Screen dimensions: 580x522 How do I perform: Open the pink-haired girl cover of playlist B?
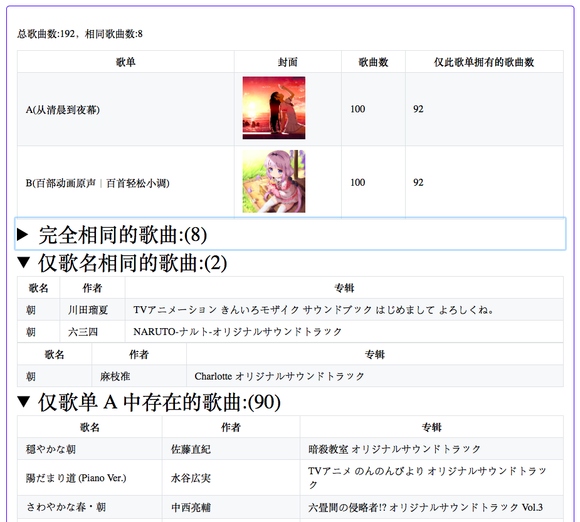274,181
